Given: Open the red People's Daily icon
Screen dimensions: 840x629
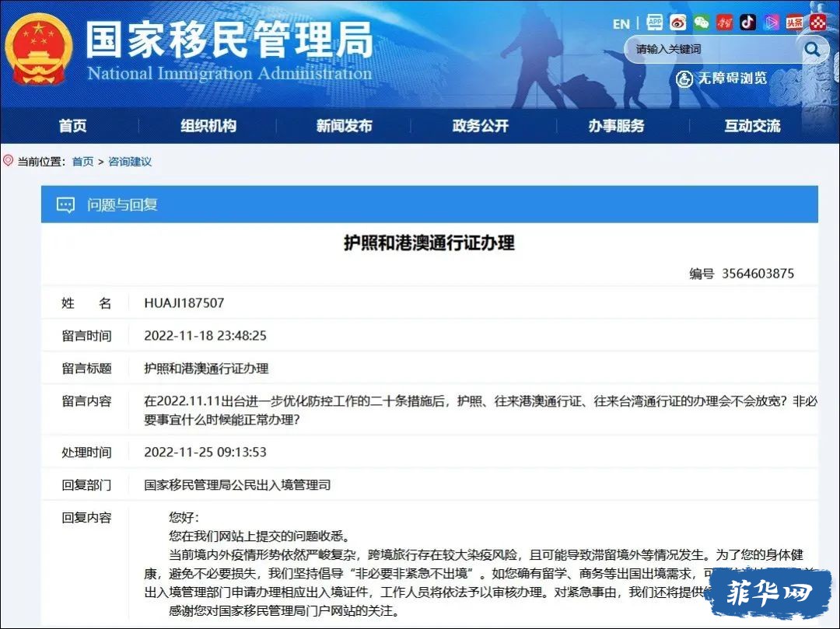Looking at the screenshot, I should 724,23.
